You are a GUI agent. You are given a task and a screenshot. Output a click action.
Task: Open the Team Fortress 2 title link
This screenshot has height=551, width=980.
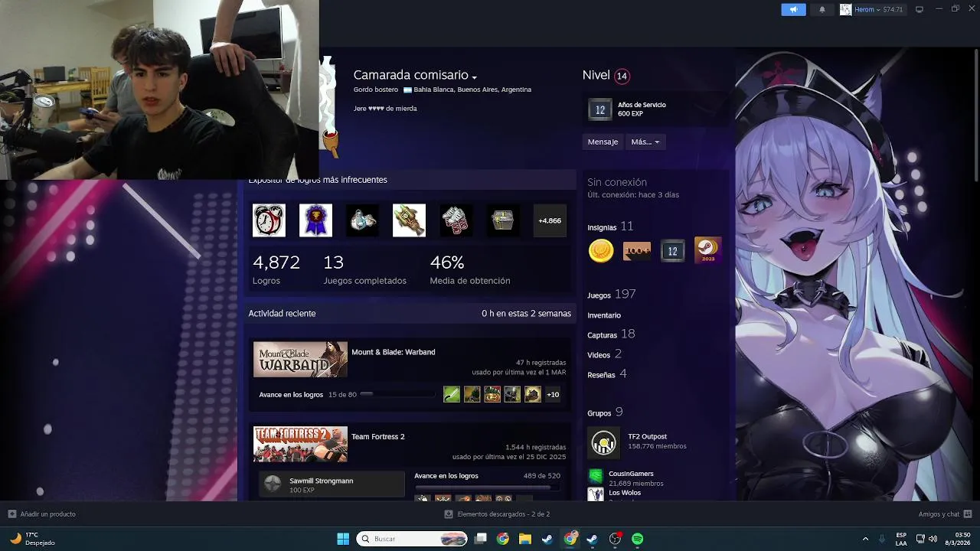[x=377, y=437]
